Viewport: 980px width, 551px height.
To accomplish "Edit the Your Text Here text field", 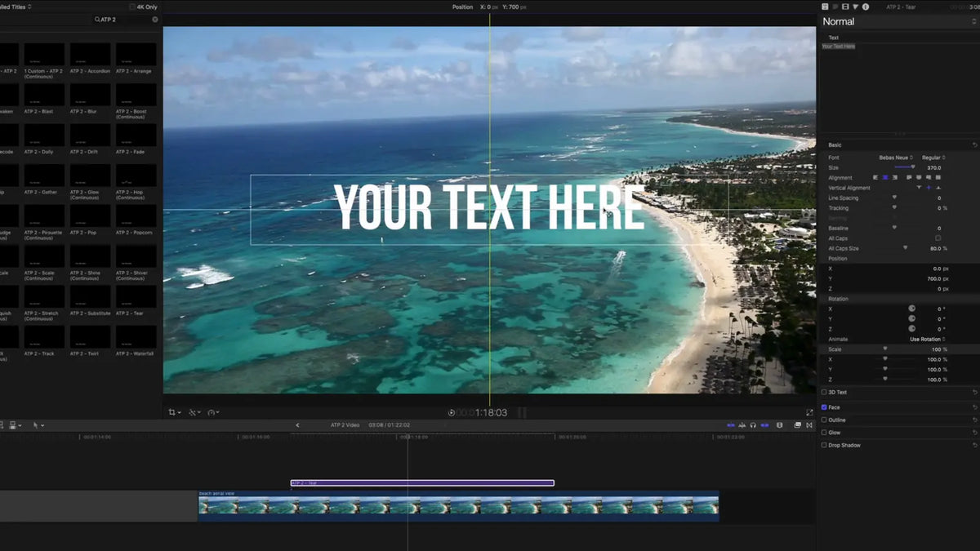I will (x=898, y=86).
